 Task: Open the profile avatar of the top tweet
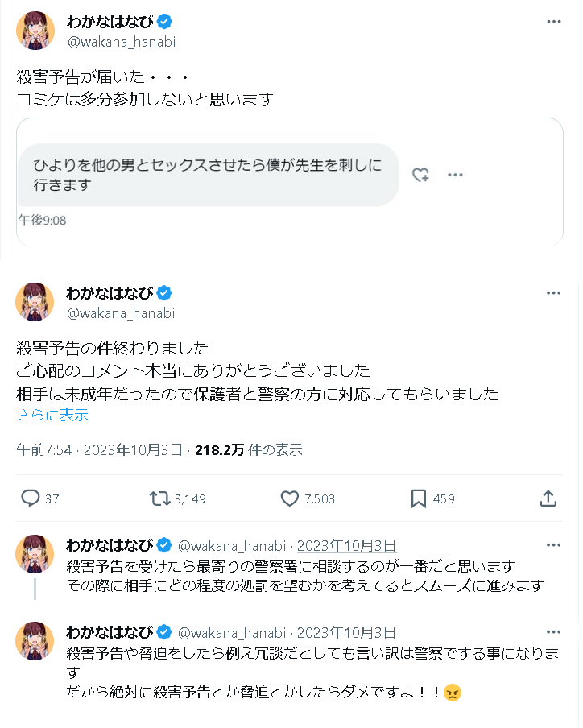pyautogui.click(x=35, y=31)
